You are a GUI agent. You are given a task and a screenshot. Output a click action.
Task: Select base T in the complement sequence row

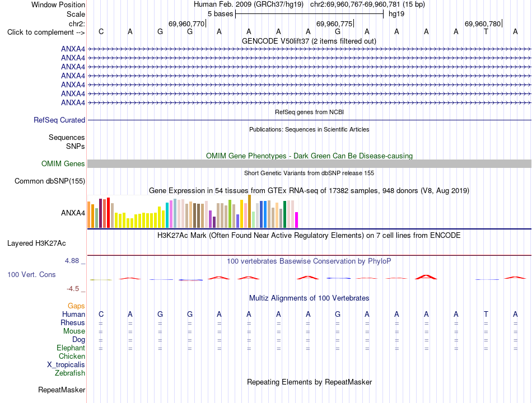point(486,32)
